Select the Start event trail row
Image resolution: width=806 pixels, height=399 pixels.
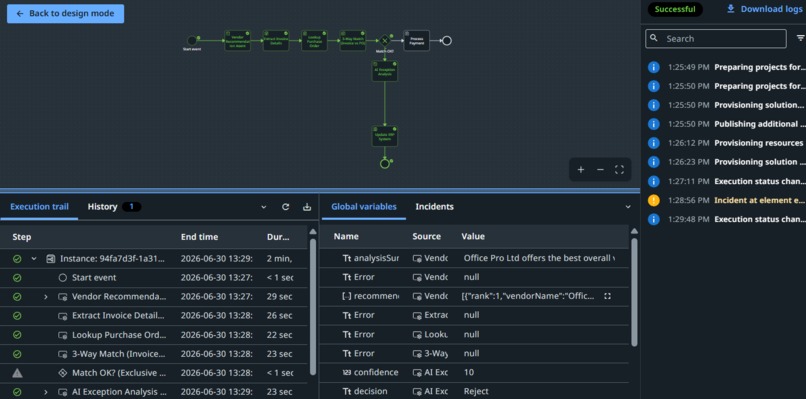point(154,278)
